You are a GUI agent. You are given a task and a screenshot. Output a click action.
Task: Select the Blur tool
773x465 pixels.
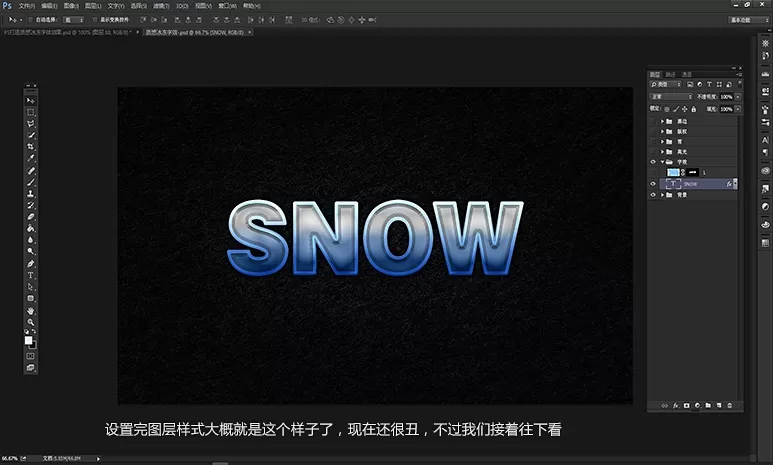31,240
